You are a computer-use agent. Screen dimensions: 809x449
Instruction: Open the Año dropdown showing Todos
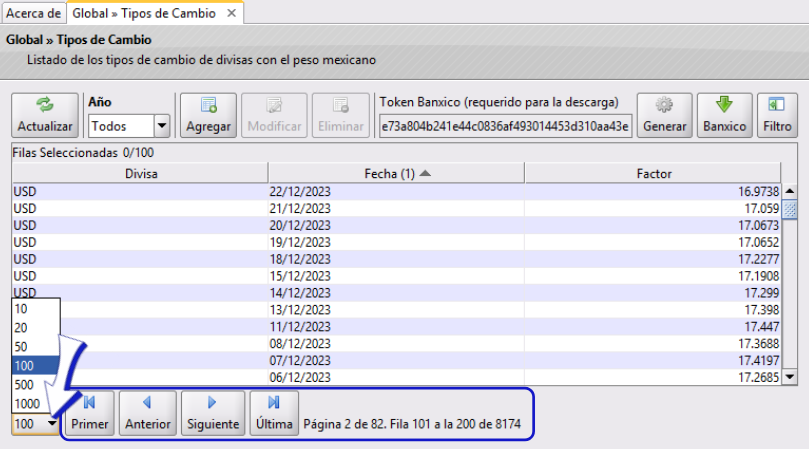click(x=129, y=126)
